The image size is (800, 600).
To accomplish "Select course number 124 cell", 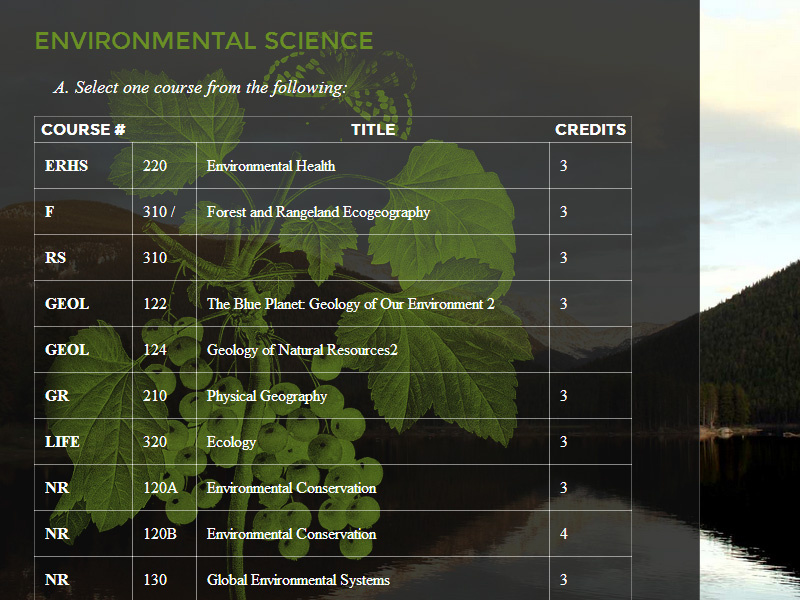I will coord(155,350).
